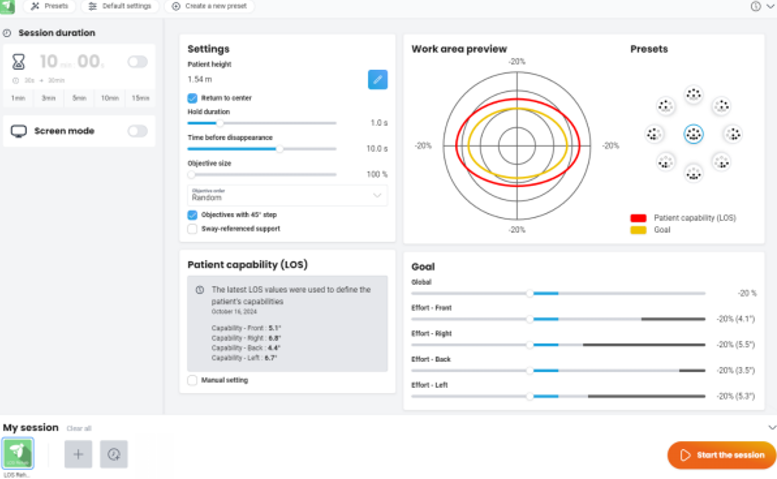Select the topmost preset in the Presets circle
Screen dimensions: 777x479
click(x=693, y=94)
